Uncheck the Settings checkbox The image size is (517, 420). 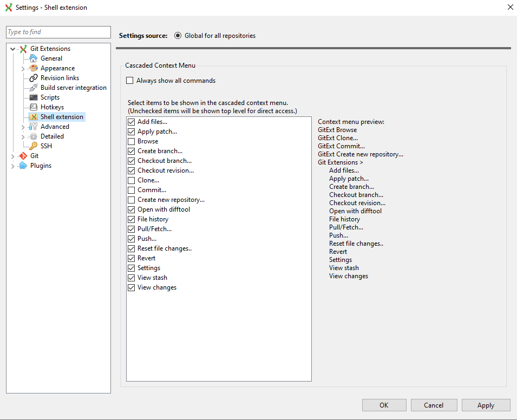click(x=131, y=268)
